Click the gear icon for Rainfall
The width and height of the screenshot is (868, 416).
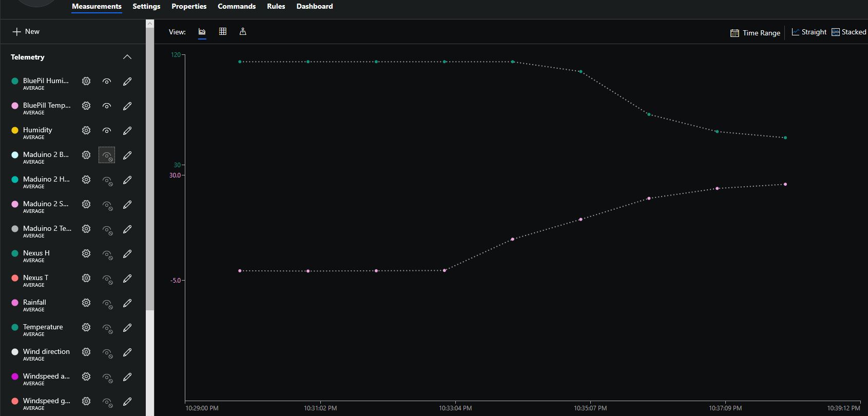[x=86, y=303]
